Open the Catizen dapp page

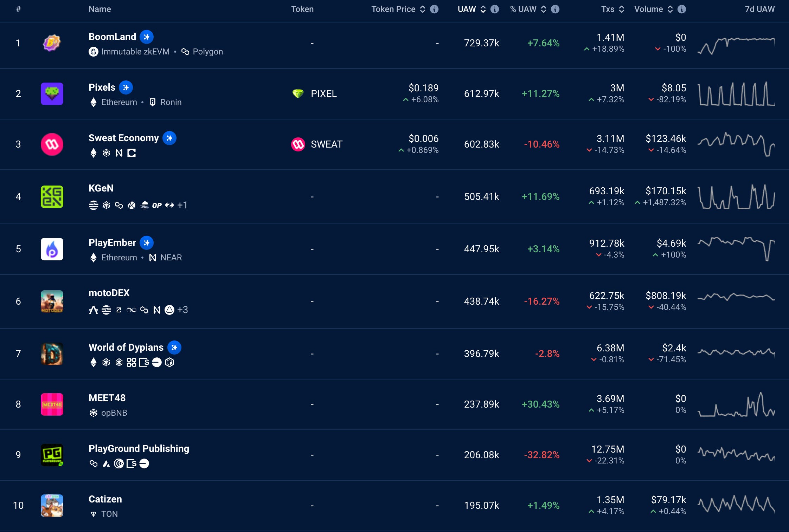coord(105,499)
